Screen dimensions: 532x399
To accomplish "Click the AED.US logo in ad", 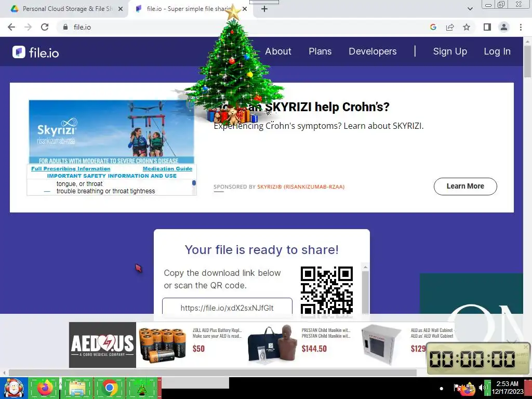I will (x=102, y=345).
